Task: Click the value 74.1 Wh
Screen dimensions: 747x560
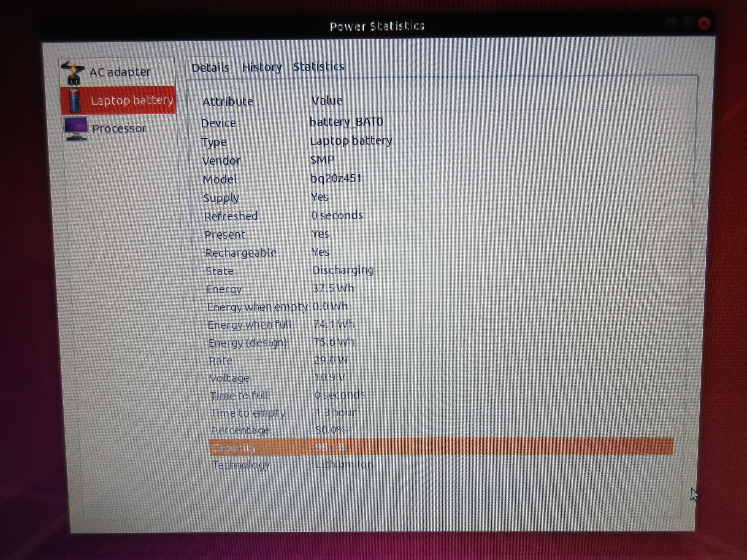Action: 334,324
